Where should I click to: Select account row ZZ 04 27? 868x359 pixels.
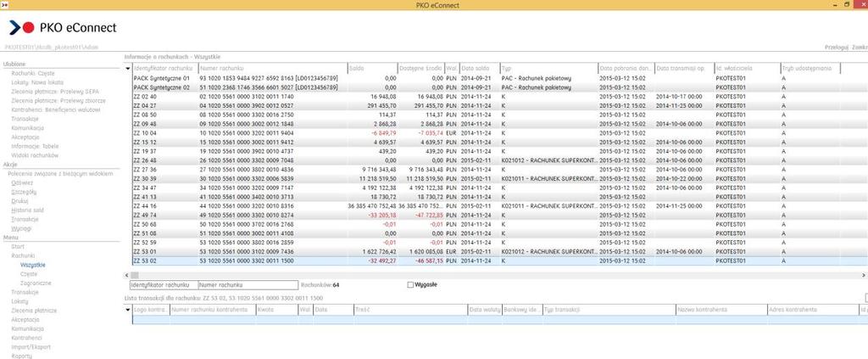[499, 106]
